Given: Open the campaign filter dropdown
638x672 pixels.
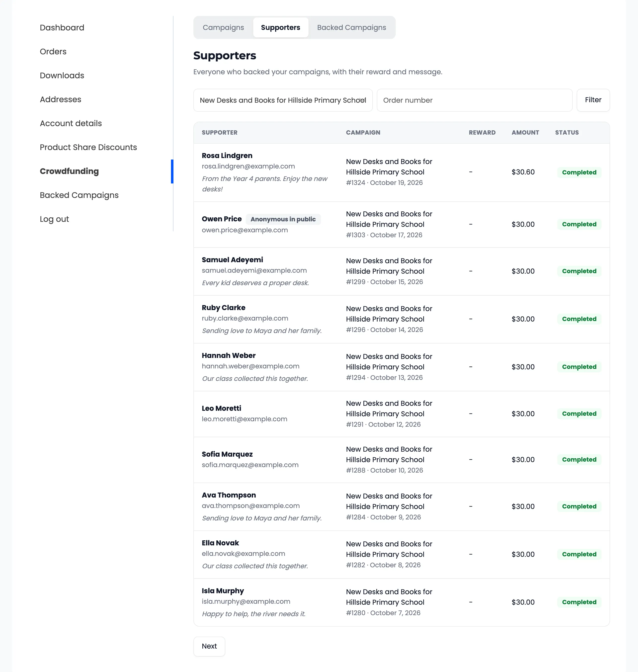Looking at the screenshot, I should click(x=283, y=100).
